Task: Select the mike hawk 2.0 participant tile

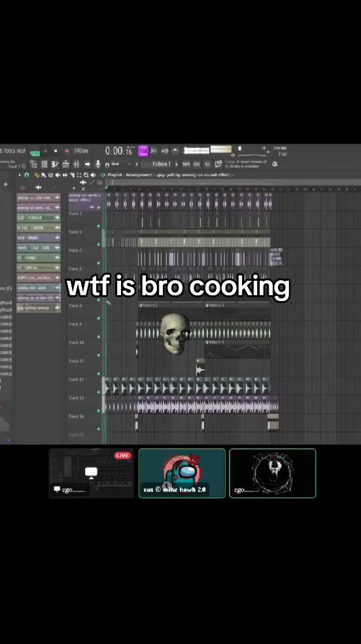Action: [x=182, y=473]
